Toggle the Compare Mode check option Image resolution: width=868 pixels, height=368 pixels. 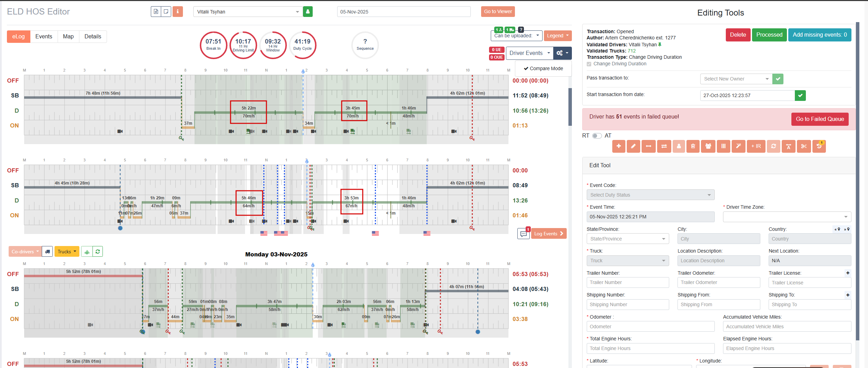pyautogui.click(x=543, y=68)
